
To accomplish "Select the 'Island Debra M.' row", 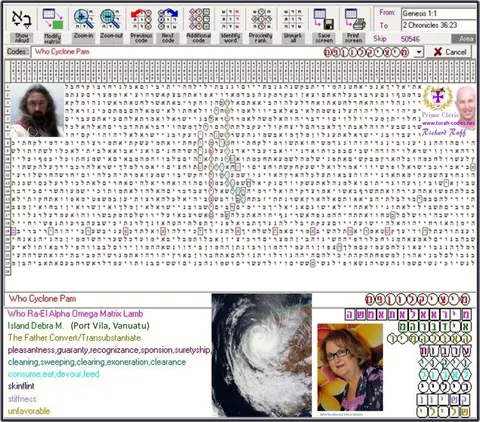I will [x=35, y=326].
